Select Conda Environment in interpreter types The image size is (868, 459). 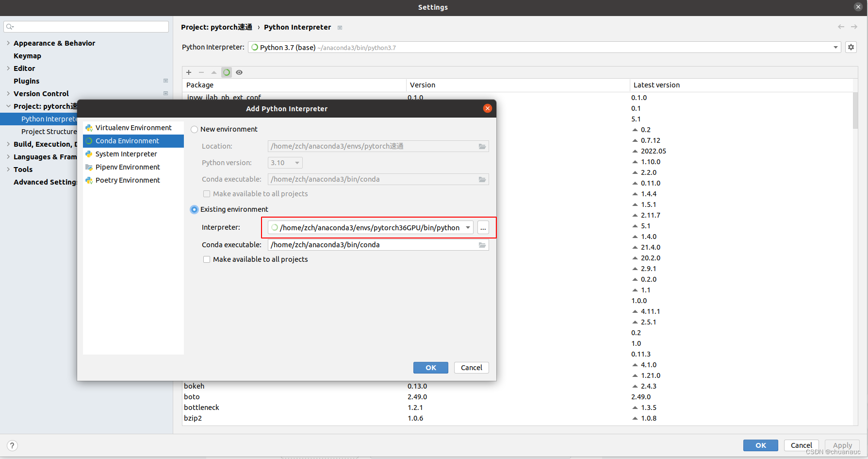133,141
